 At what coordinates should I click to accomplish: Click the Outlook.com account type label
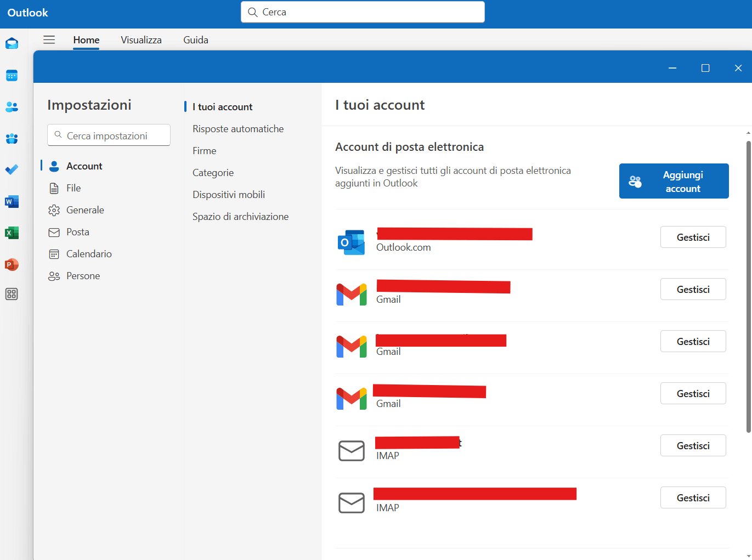coord(404,247)
